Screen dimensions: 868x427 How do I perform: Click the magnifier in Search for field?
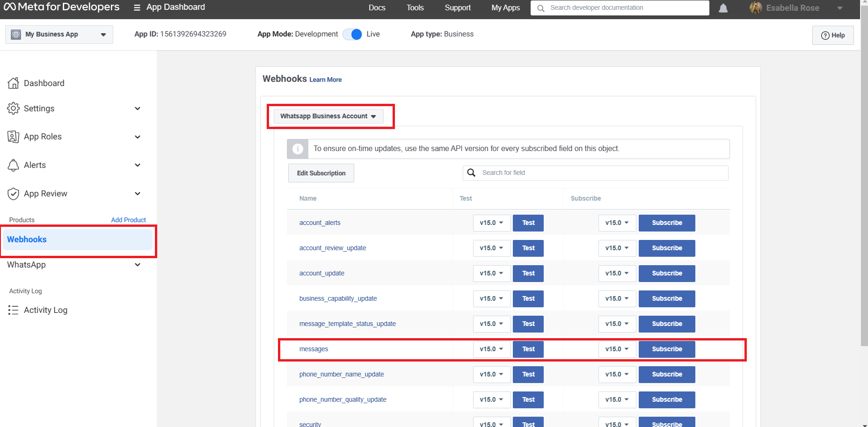point(472,173)
